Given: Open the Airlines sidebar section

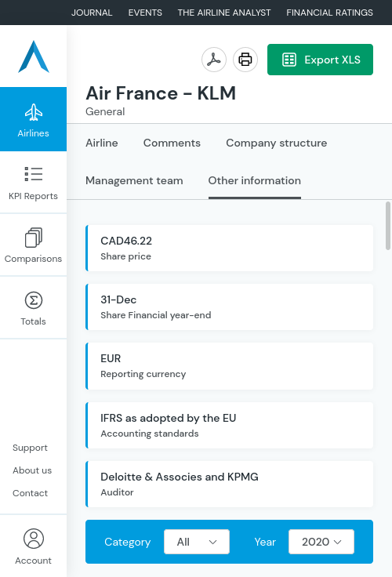Looking at the screenshot, I should 33,119.
